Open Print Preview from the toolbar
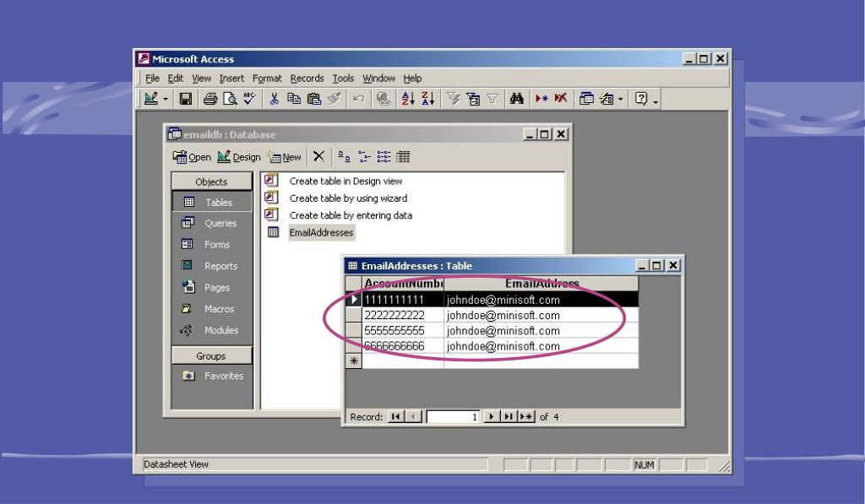Image resolution: width=865 pixels, height=504 pixels. coord(230,99)
